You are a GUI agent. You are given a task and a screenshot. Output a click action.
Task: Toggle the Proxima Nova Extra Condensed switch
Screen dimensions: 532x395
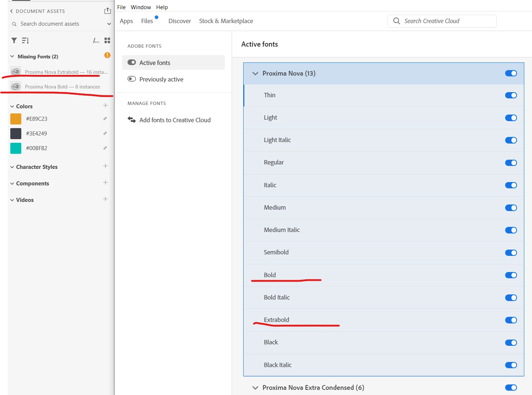[x=511, y=388]
